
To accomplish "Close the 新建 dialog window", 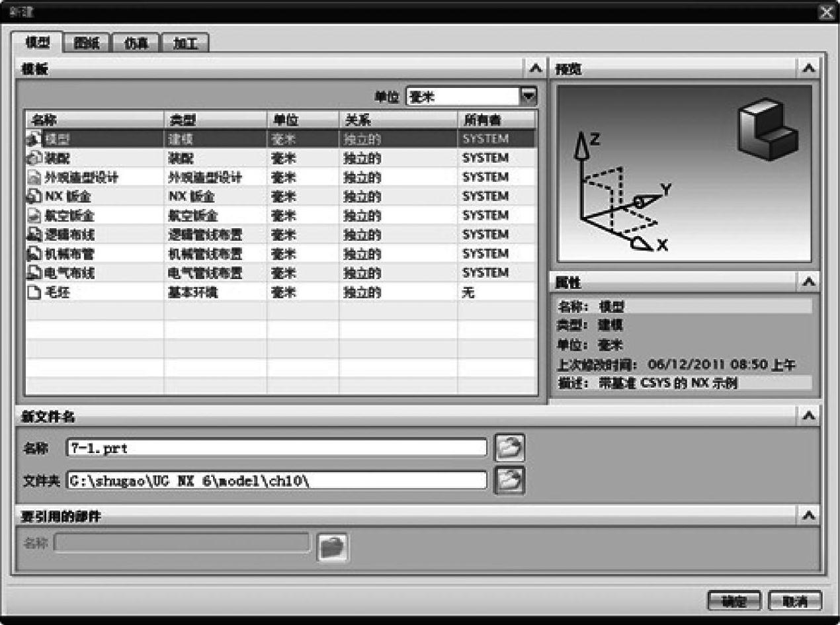I will point(826,12).
